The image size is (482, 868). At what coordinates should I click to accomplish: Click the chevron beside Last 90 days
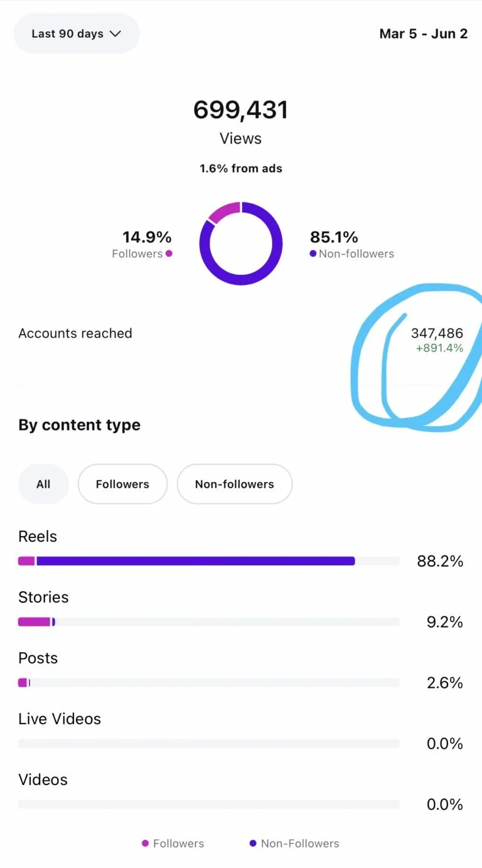click(115, 34)
